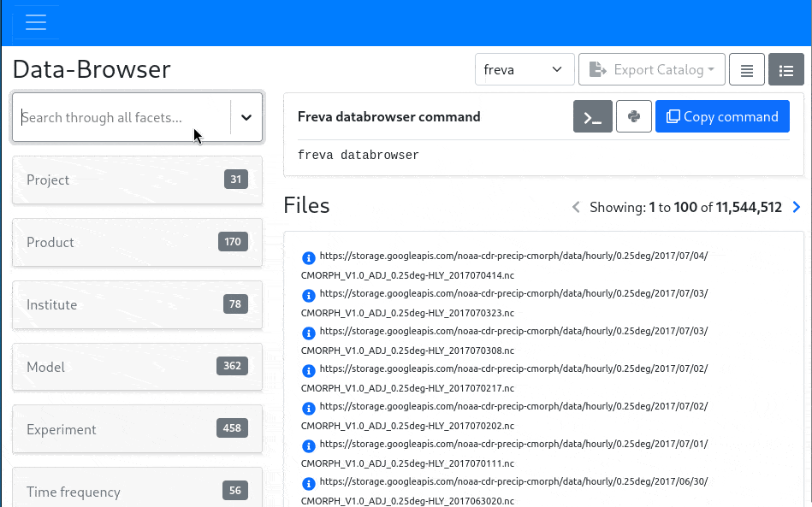Screen dimensions: 812x507
Task: Click the 'Showing: 1 to 100' text
Action: coord(643,208)
